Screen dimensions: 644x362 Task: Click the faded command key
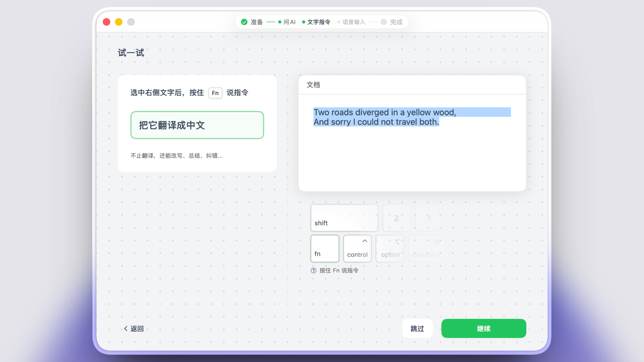[426, 248]
